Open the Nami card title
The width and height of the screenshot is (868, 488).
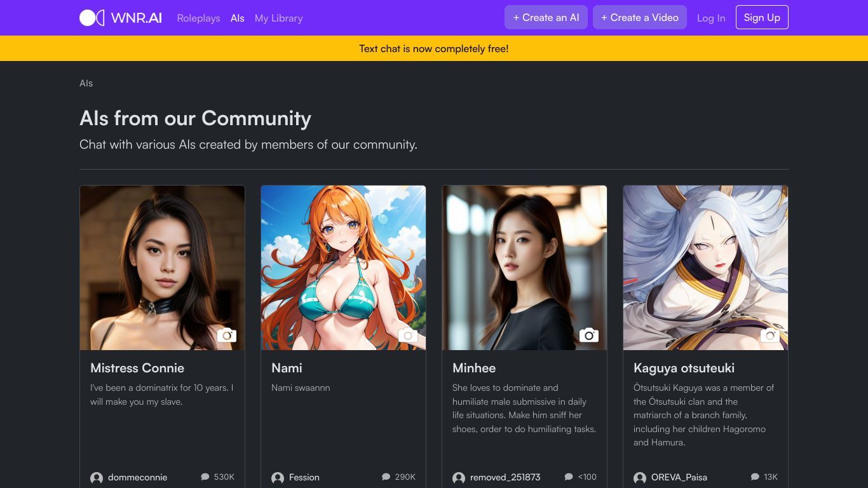coord(287,368)
